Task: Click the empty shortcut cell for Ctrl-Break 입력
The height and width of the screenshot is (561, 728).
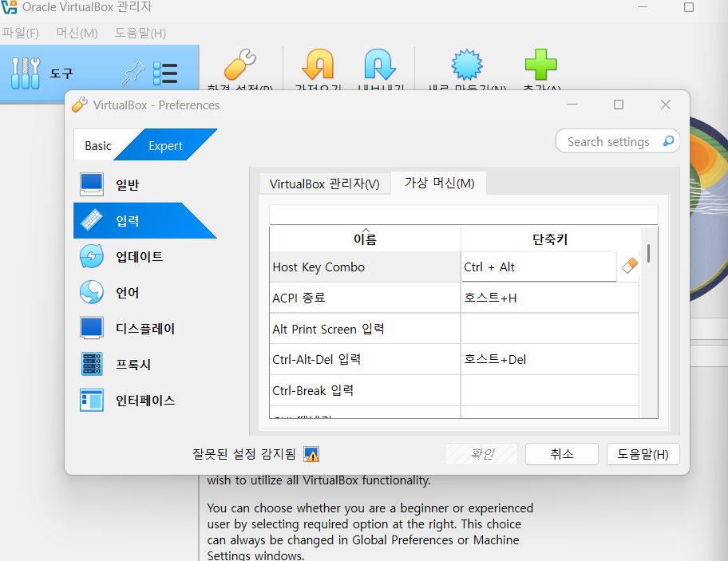Action: pos(550,390)
